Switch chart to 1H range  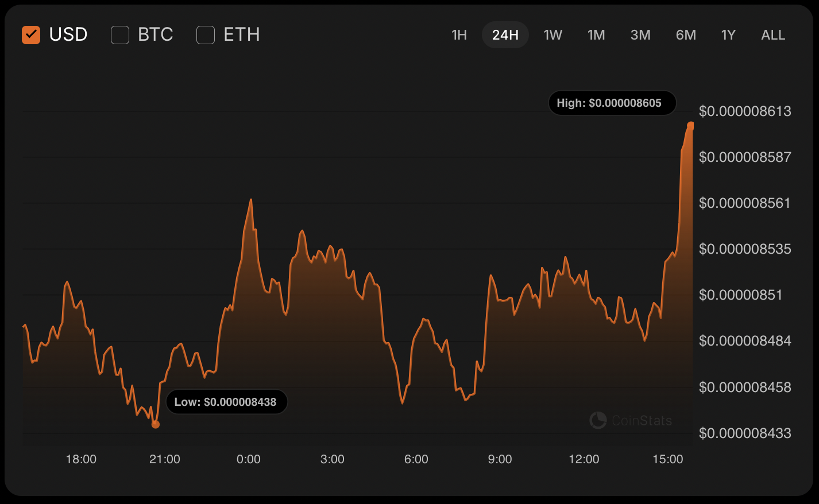coord(459,35)
